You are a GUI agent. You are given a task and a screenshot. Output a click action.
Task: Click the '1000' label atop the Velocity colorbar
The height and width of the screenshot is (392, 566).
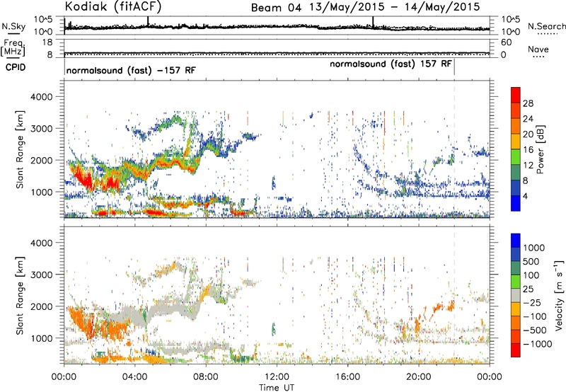pos(534,248)
